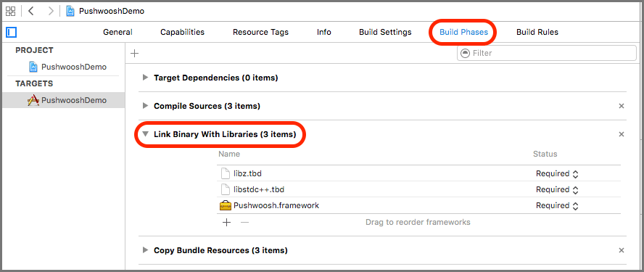The width and height of the screenshot is (644, 272).
Task: Open the related items grid icon
Action: click(10, 11)
